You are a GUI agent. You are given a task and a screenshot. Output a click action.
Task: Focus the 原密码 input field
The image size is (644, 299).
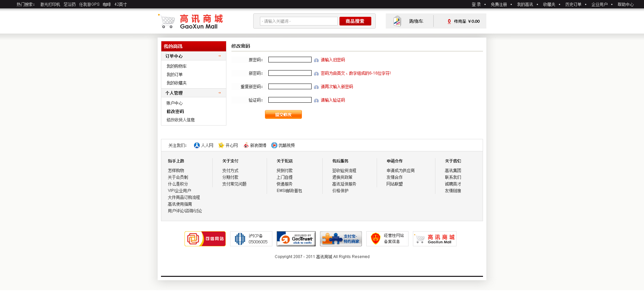pos(290,60)
